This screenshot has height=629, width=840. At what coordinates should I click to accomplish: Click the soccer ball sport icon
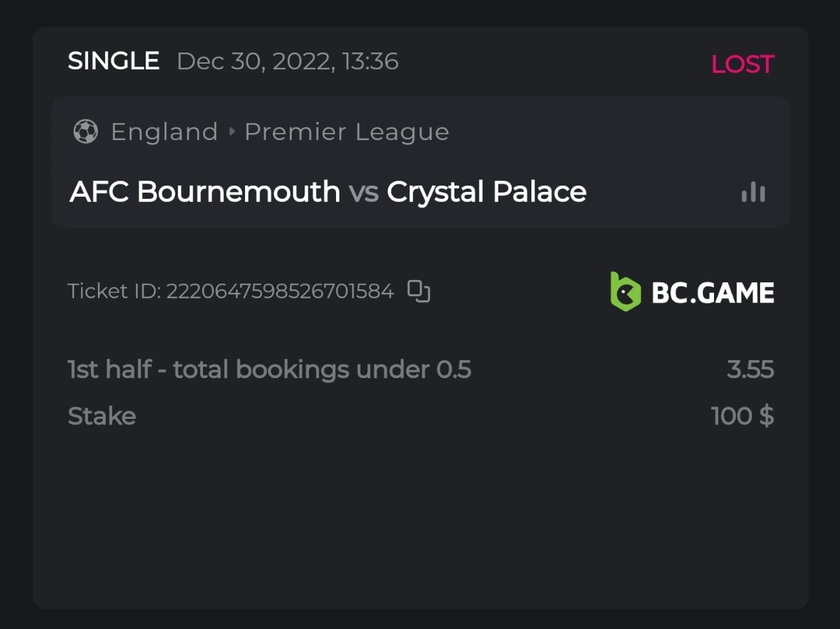[85, 132]
